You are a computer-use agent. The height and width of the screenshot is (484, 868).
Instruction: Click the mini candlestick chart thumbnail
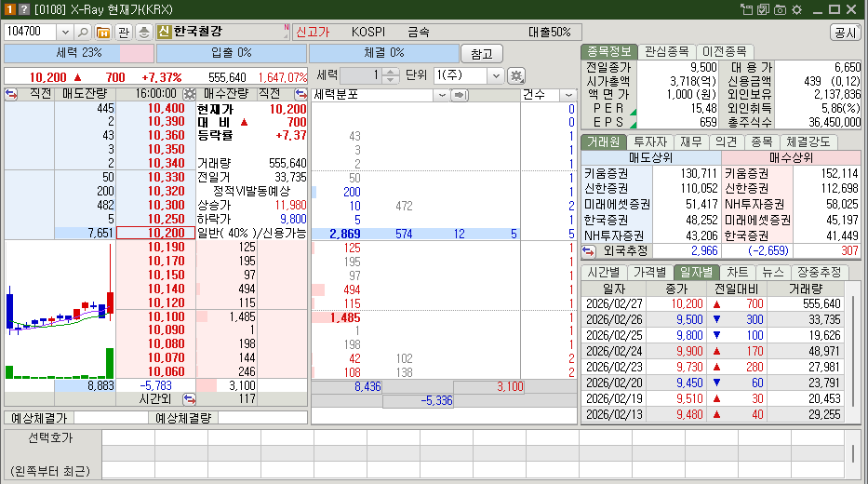[x=60, y=310]
